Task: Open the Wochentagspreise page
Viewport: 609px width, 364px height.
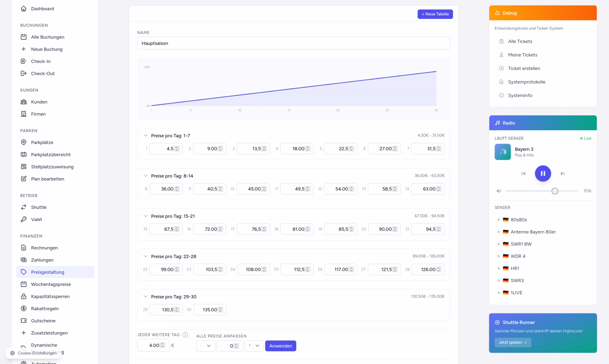Action: coord(55,285)
